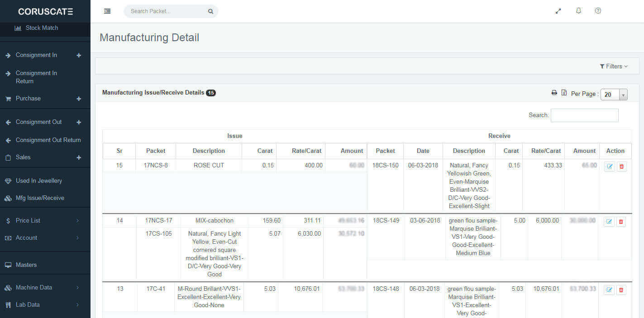Viewport: 644px width, 318px height.
Task: Open the notifications bell
Action: click(578, 11)
